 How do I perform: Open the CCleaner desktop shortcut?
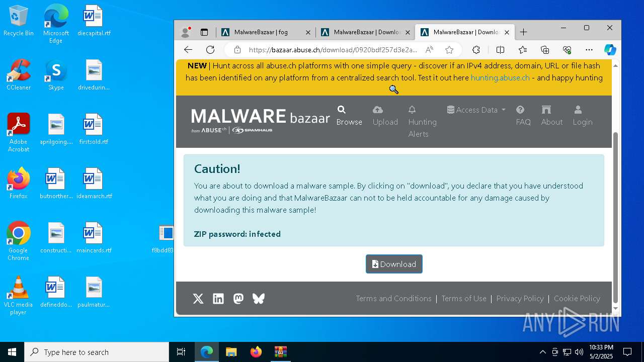(18, 75)
